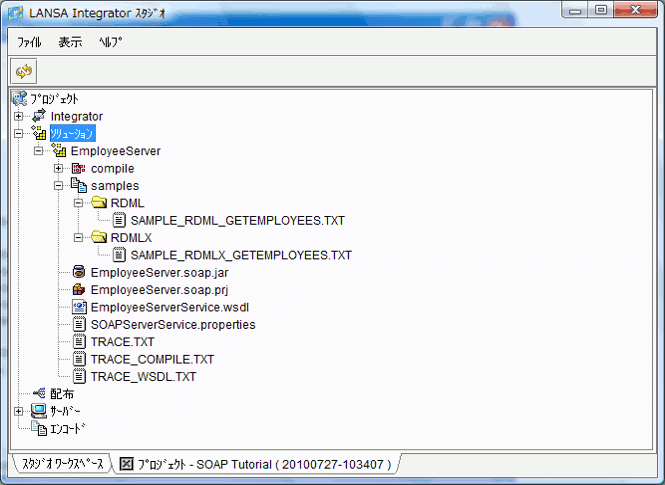Select SAMPLE_RDML_GETEMPLOYEES.TXT file name

[238, 220]
